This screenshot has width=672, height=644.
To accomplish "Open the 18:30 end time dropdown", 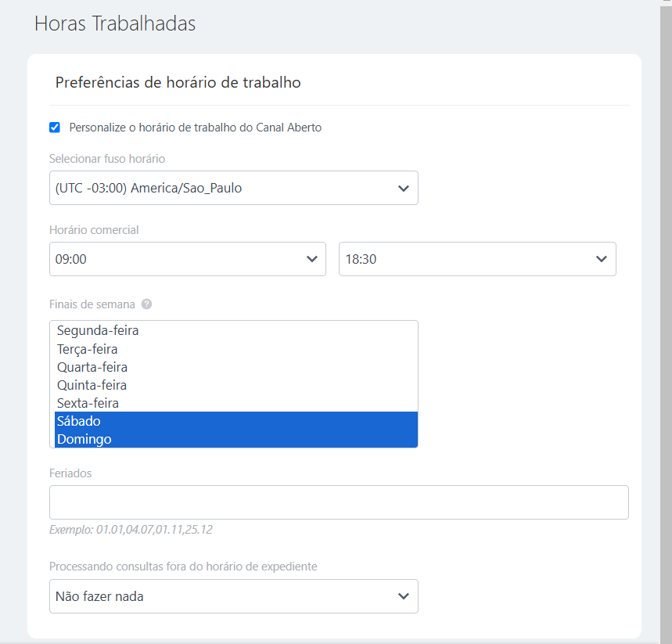I will (469, 259).
